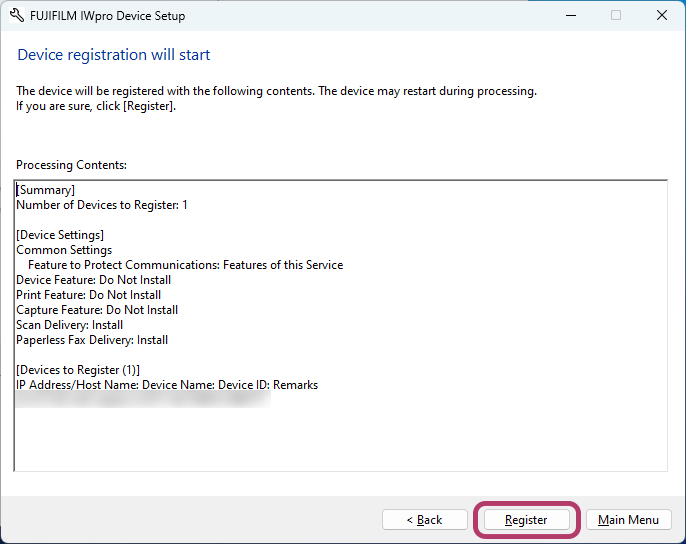The width and height of the screenshot is (686, 544).
Task: Select the [Summary] line
Action: [46, 190]
